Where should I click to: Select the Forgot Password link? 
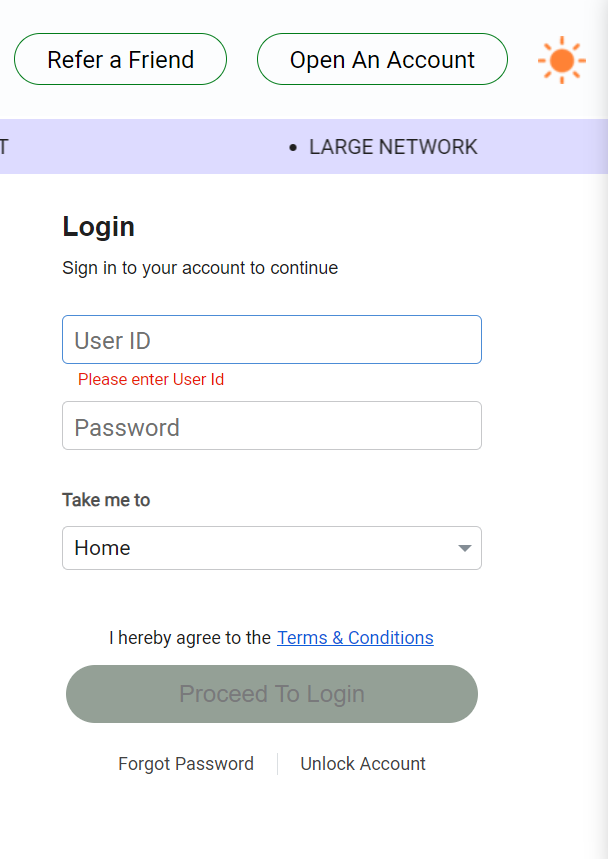pos(186,764)
